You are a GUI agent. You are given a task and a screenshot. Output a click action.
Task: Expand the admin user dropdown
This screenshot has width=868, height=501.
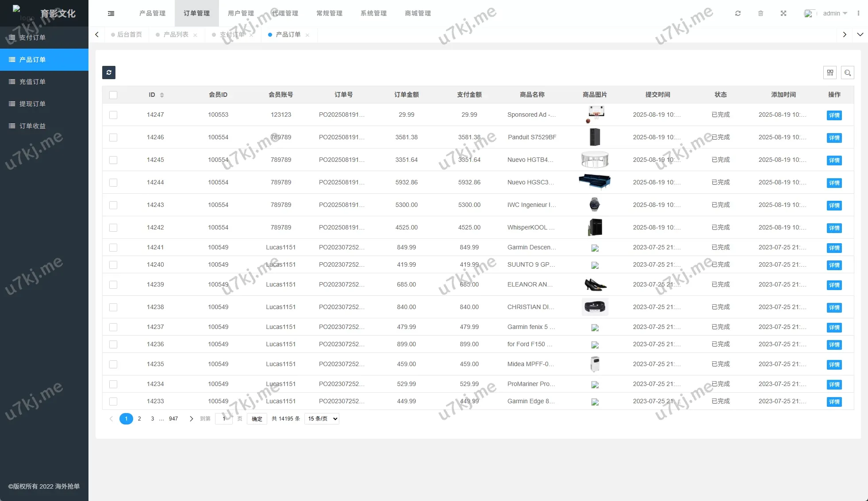tap(834, 13)
